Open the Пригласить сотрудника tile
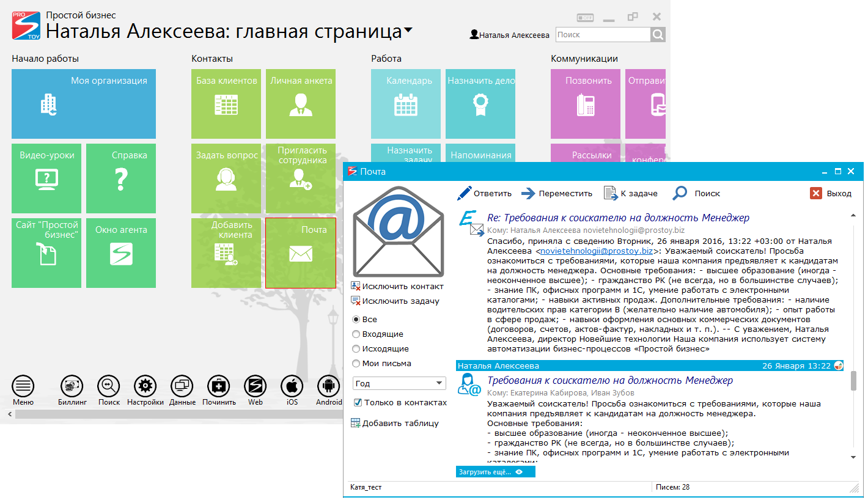 click(301, 178)
